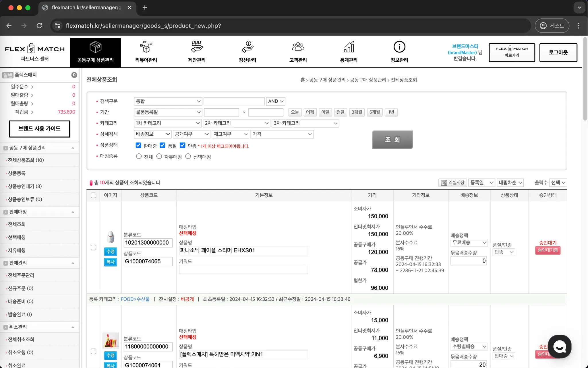Screen dimensions: 588x368
Task: Click the 고객관리 people icon
Action: [298, 47]
